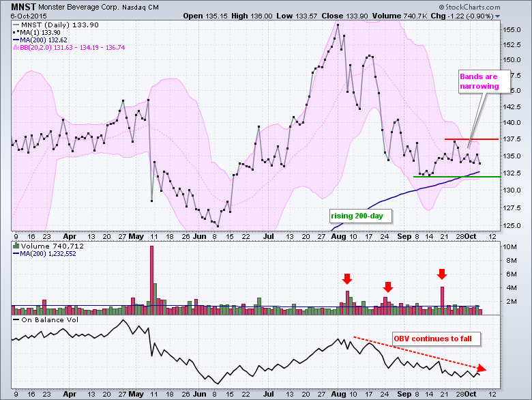Click the MNST (Daily) 133.90 legend entry
Viewport: 532px width, 400px height.
click(x=56, y=25)
